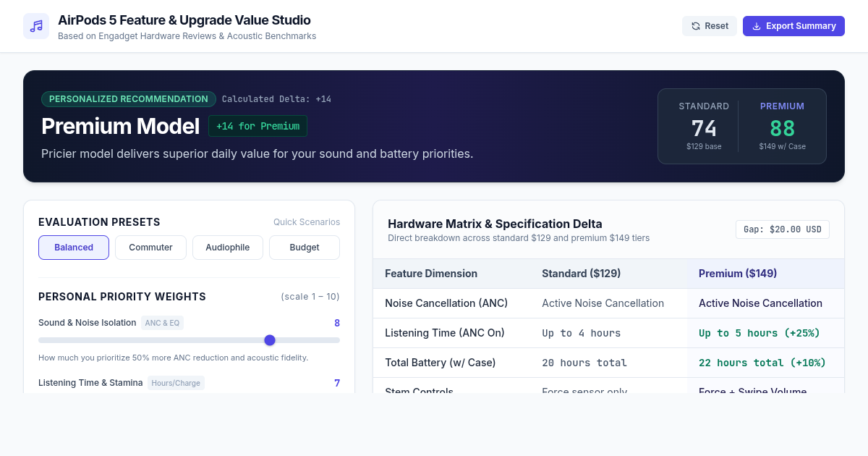Reset the studio values
This screenshot has height=456, width=868.
(710, 26)
